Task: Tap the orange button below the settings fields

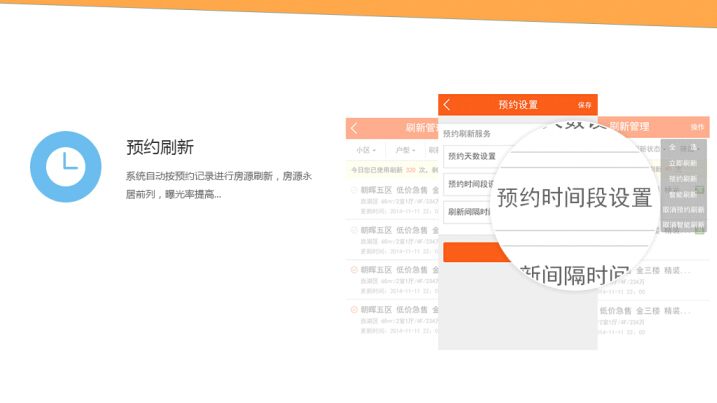Action: click(x=477, y=252)
